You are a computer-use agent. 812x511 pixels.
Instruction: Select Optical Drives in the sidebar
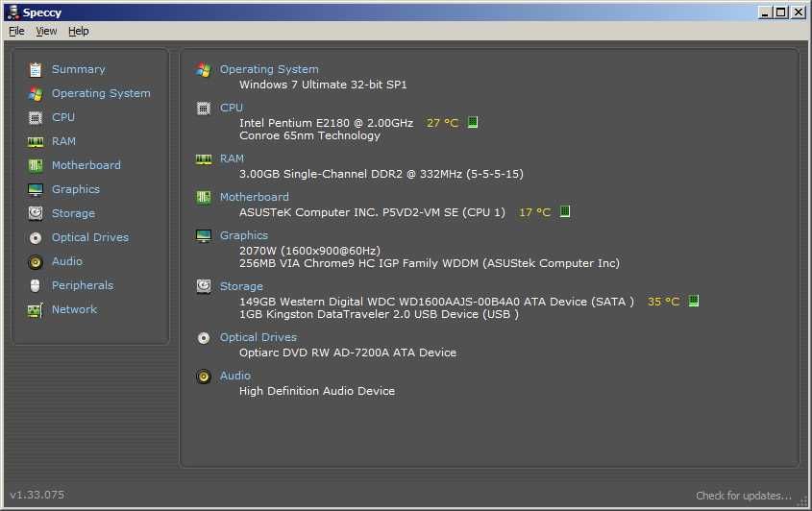90,237
